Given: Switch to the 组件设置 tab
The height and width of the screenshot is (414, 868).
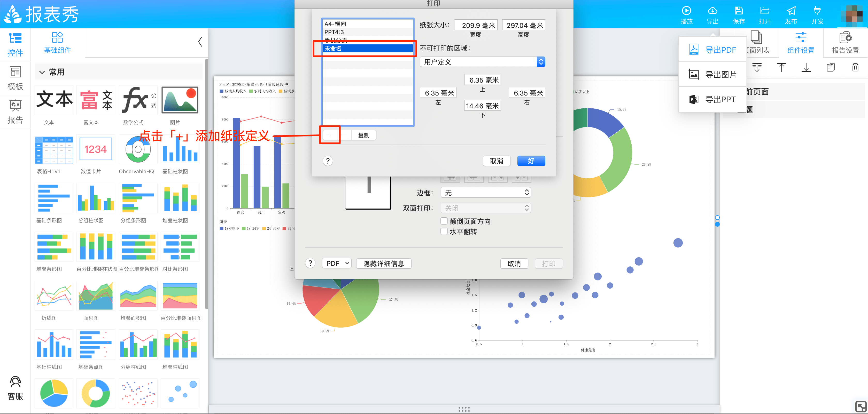Looking at the screenshot, I should pyautogui.click(x=801, y=43).
